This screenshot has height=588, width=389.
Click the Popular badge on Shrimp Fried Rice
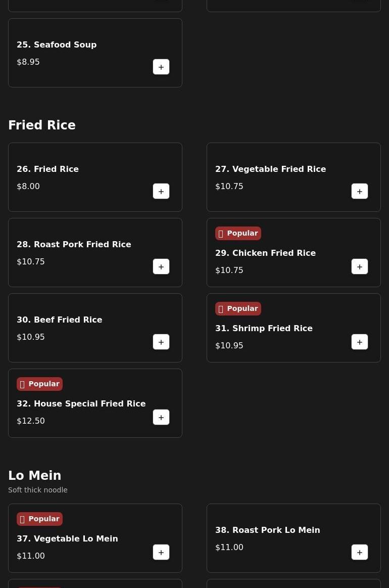[x=238, y=308]
